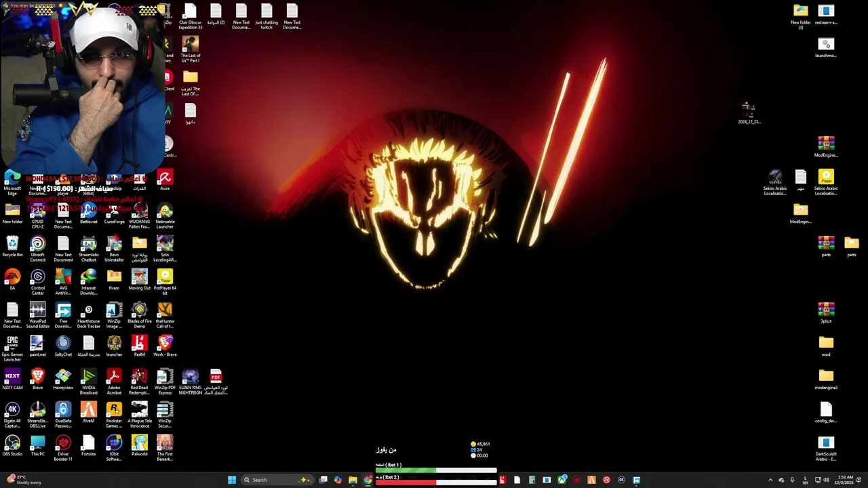Open NZXT CAM desktop icon
The height and width of the screenshot is (488, 868).
pyautogui.click(x=12, y=380)
